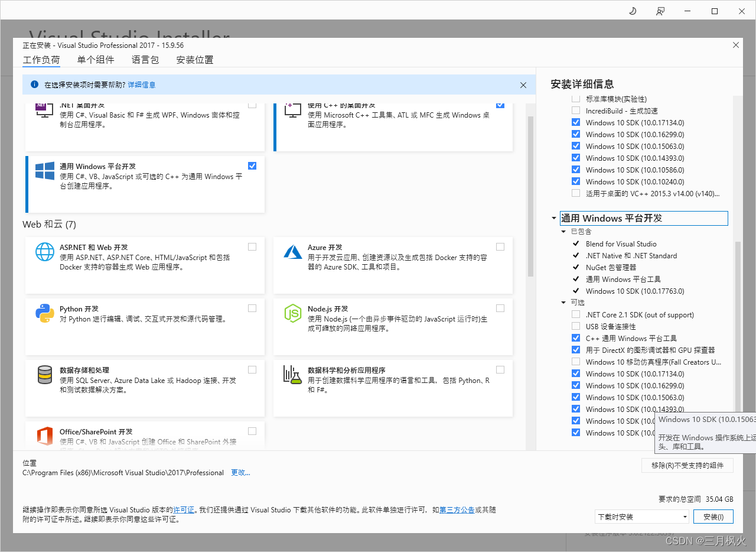Check the IncrediBuild - 生成加速 option
This screenshot has height=552, width=756.
click(576, 111)
